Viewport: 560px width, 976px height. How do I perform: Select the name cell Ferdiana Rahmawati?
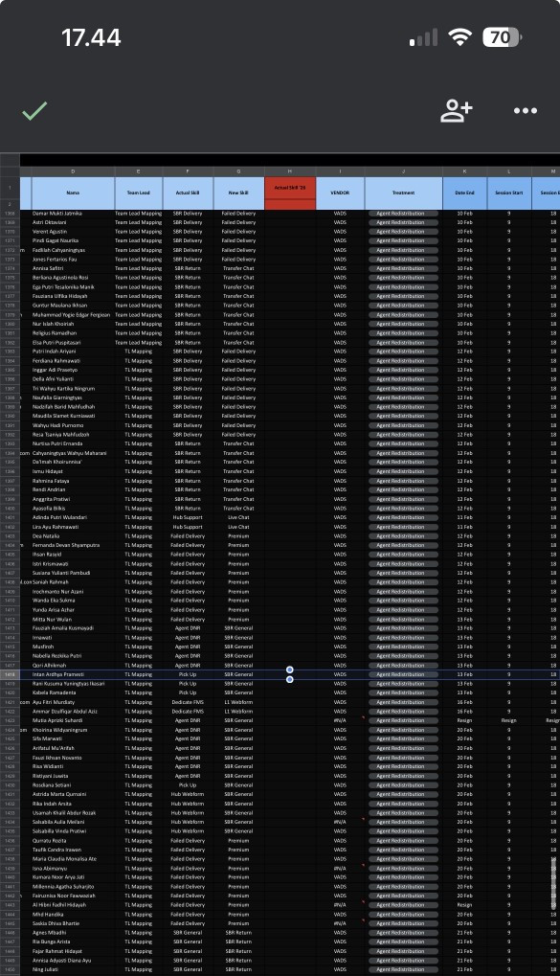pyautogui.click(x=73, y=360)
